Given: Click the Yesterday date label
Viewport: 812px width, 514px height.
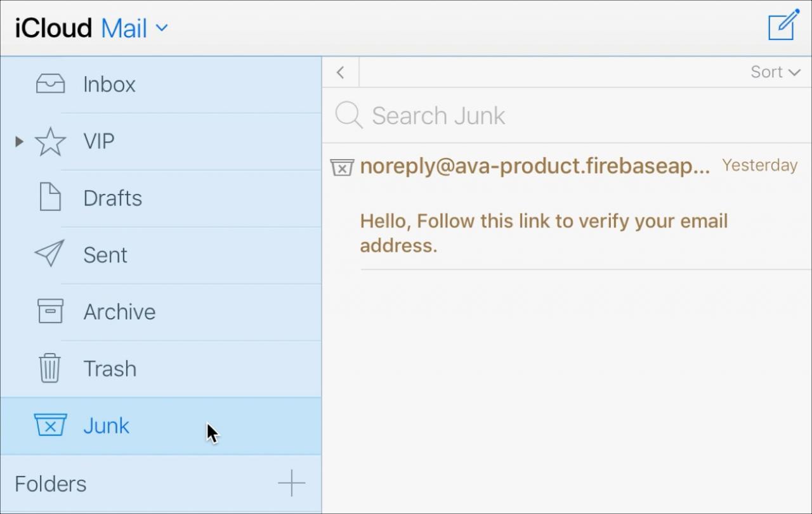Looking at the screenshot, I should click(x=760, y=165).
